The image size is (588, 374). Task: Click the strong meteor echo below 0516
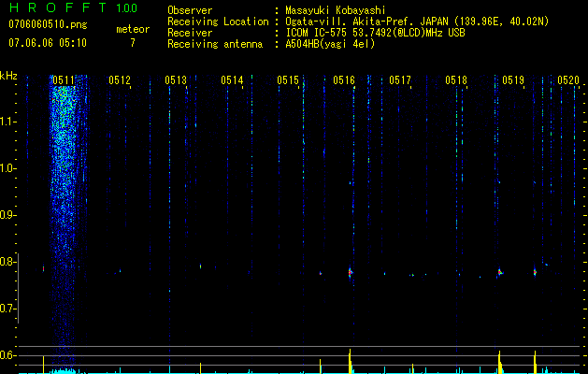pyautogui.click(x=350, y=272)
